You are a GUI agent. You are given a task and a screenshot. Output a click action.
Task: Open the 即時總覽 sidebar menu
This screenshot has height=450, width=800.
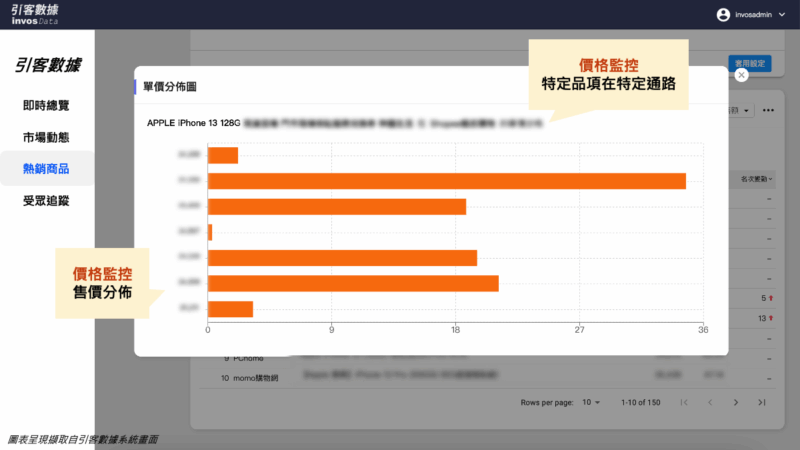click(x=46, y=105)
